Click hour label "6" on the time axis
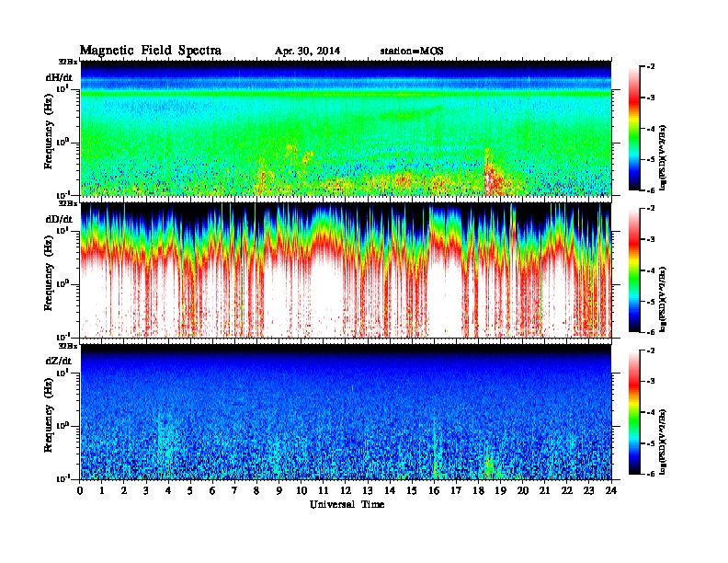Image resolution: width=728 pixels, height=563 pixels. (212, 490)
